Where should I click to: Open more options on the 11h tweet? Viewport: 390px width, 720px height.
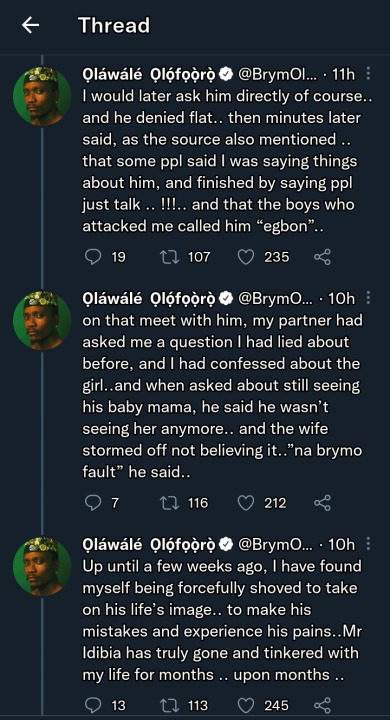[x=368, y=74]
